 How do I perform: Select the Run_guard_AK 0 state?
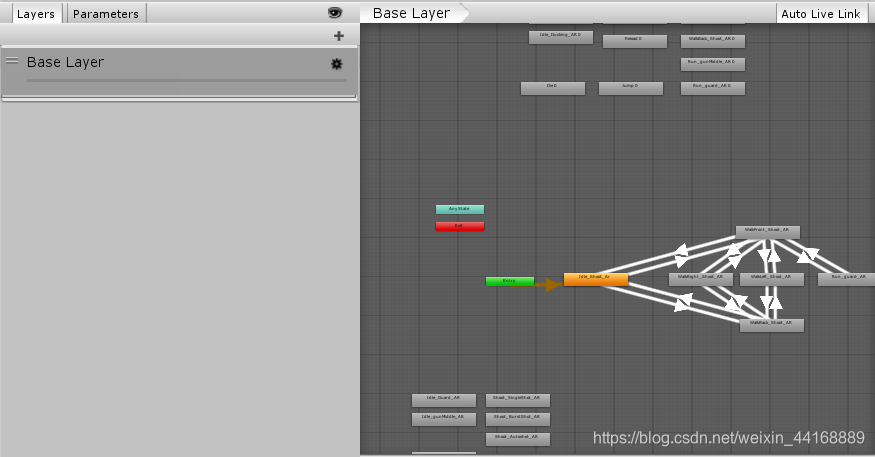[x=713, y=88]
